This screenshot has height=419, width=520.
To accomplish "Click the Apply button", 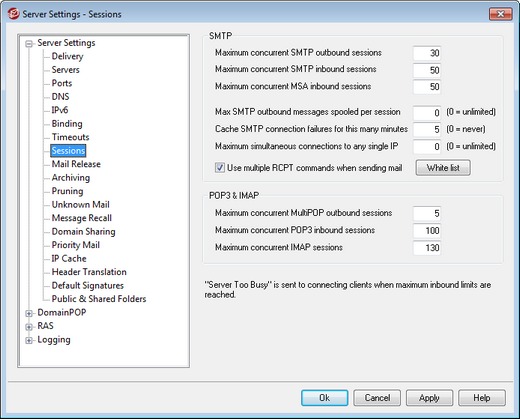I will (429, 398).
